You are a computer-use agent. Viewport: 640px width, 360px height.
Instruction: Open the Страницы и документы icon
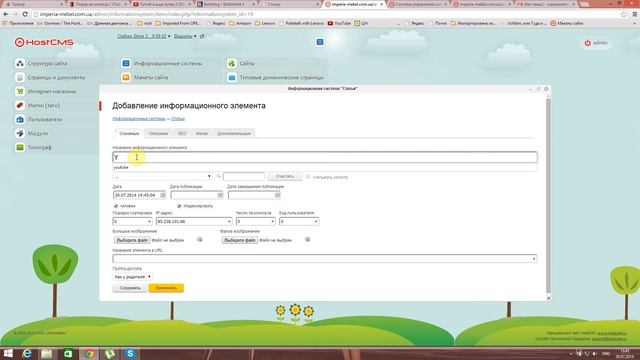pos(20,77)
